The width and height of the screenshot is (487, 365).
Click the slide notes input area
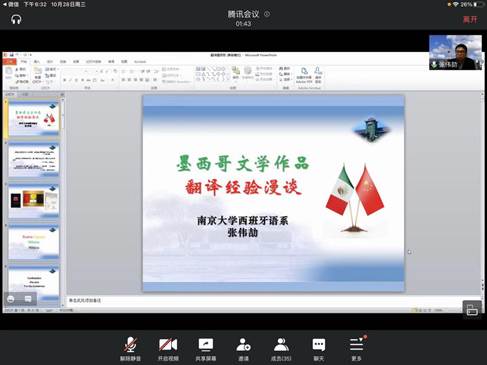coord(273,300)
